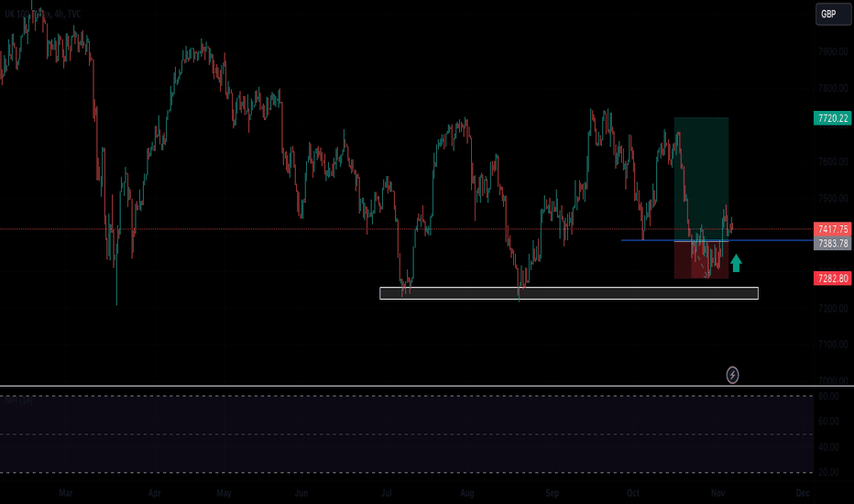Image resolution: width=854 pixels, height=504 pixels.
Task: Click the May label on time axis
Action: click(224, 493)
